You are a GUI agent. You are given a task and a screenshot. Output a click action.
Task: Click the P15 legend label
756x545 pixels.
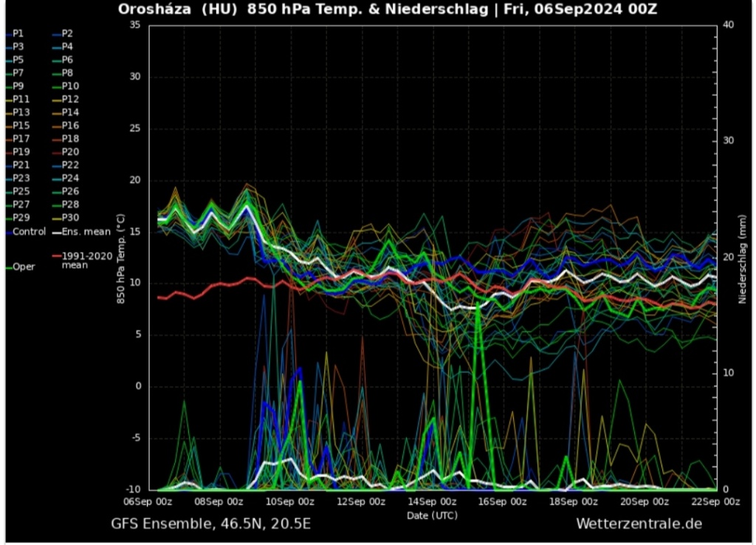pos(21,126)
